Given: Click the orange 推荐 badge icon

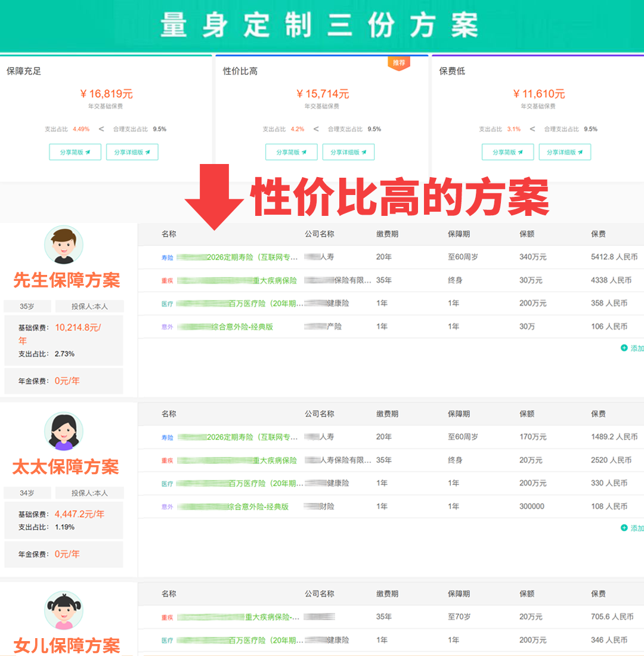Looking at the screenshot, I should tap(398, 62).
